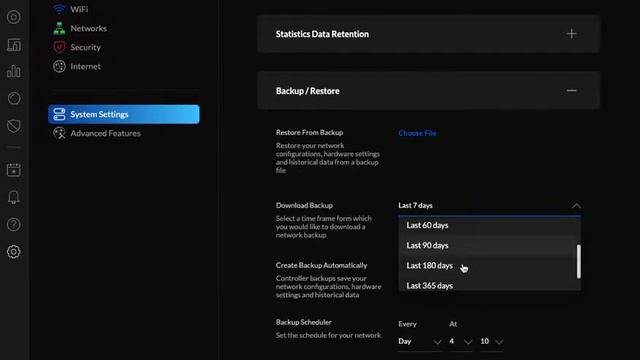
Task: Click the red Security shield icon
Action: [59, 47]
